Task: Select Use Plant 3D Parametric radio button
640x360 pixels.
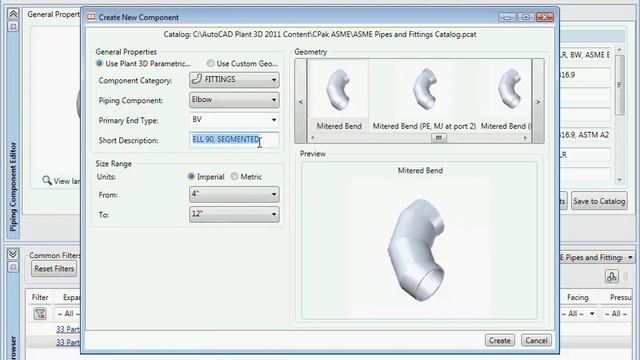Action: (99, 64)
